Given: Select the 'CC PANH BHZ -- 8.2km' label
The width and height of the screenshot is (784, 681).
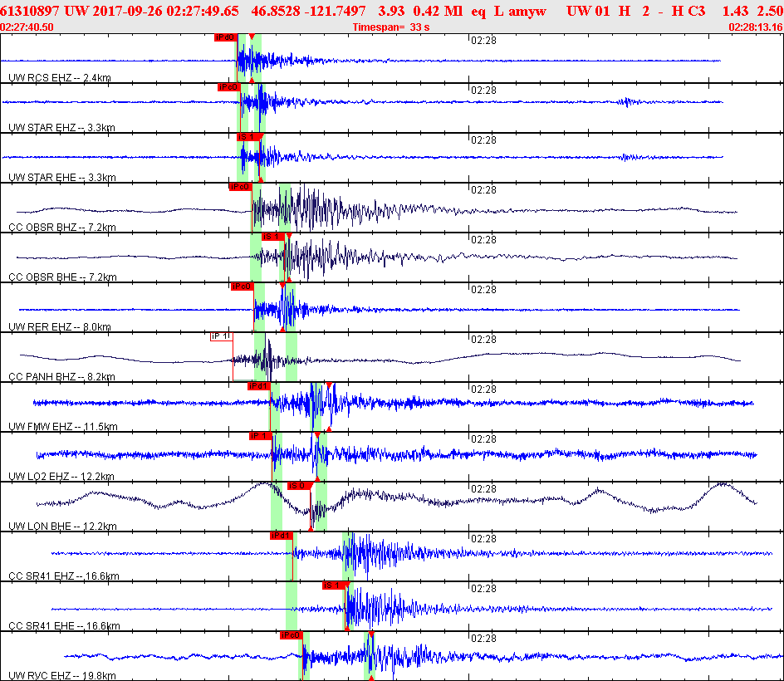Looking at the screenshot, I should (x=61, y=376).
